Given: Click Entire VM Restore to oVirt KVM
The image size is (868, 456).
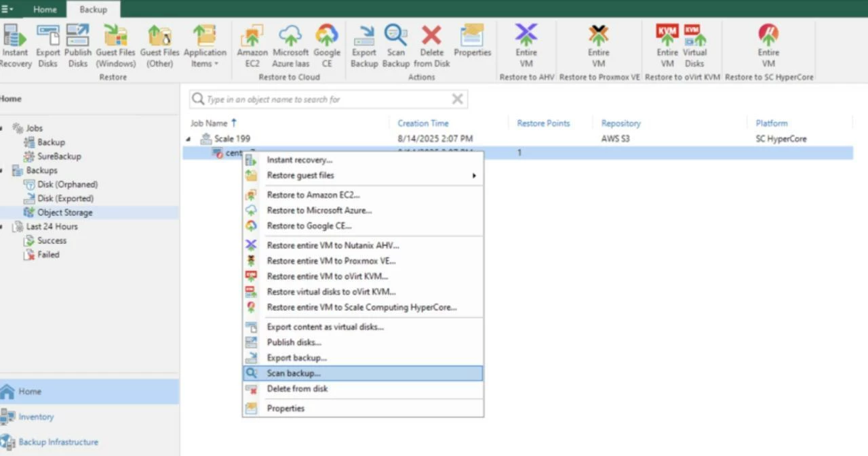Looking at the screenshot, I should coord(667,45).
